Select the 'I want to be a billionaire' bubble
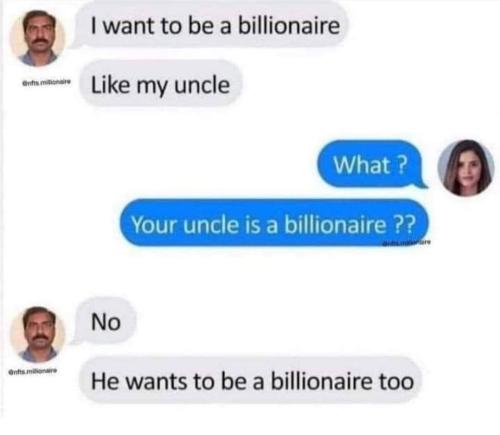The width and height of the screenshot is (500, 435). (x=213, y=26)
